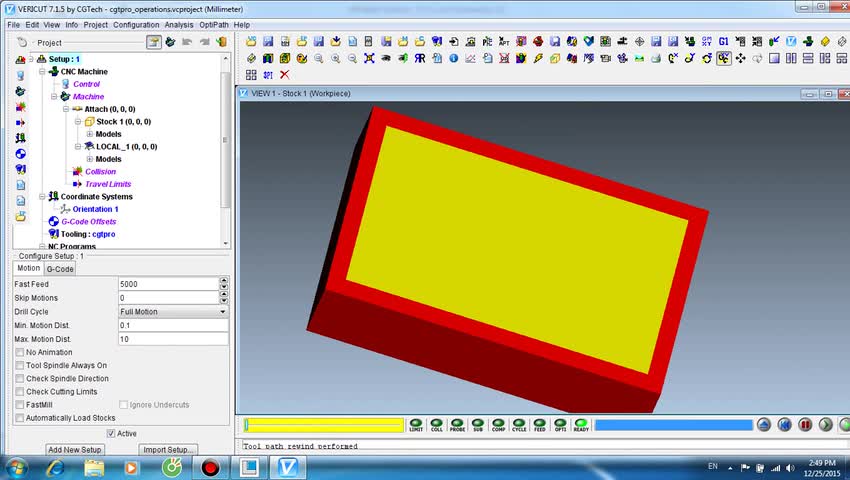Click the zoom-to-fit icon with blue arrows
The width and height of the screenshot is (850, 480).
click(x=369, y=58)
